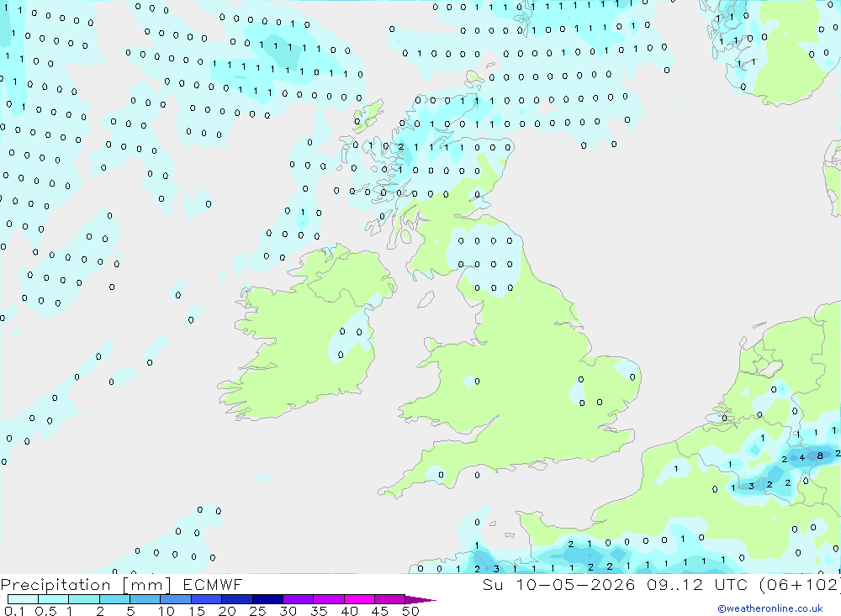Click the '15' legend scale label

click(x=197, y=611)
